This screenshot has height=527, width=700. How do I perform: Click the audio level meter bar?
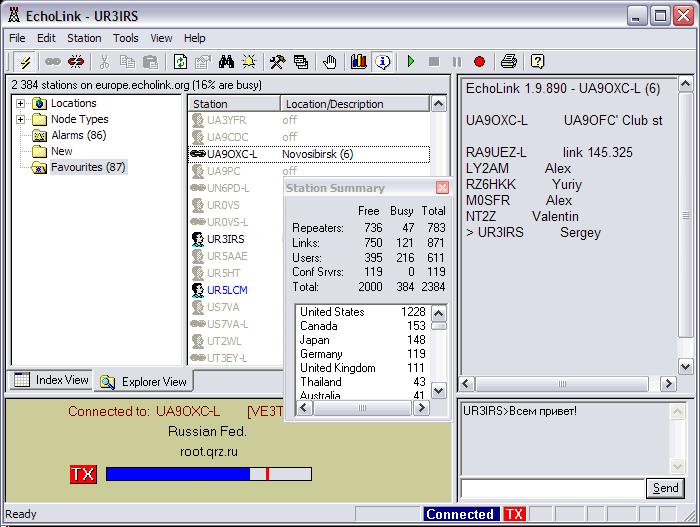(x=208, y=474)
